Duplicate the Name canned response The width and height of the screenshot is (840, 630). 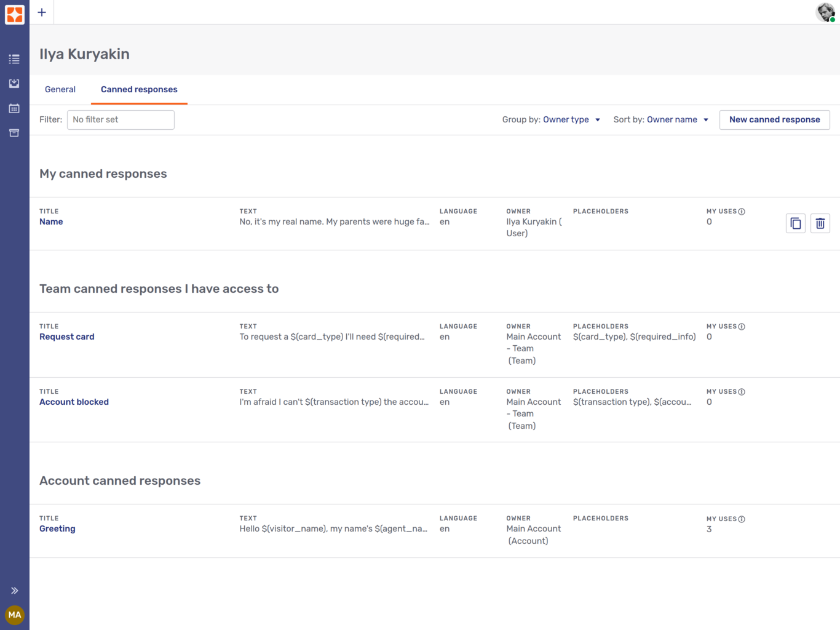795,223
